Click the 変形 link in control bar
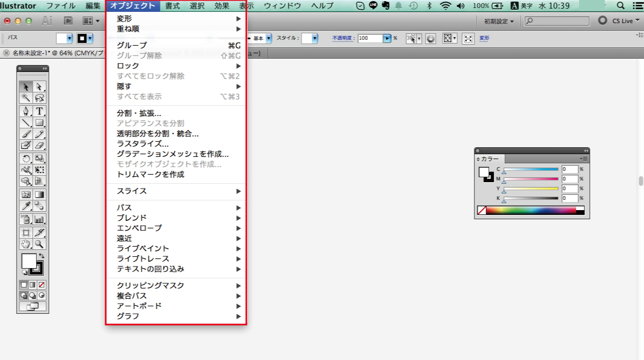The image size is (644, 360). [484, 39]
